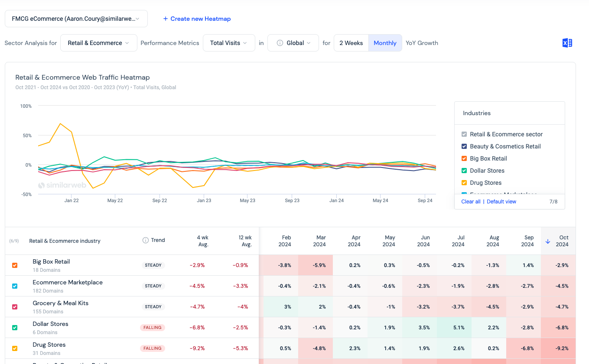Click Drug Stores Sep 2024 cell -6.8%
Viewport: 589px width, 364px height.
click(x=524, y=348)
